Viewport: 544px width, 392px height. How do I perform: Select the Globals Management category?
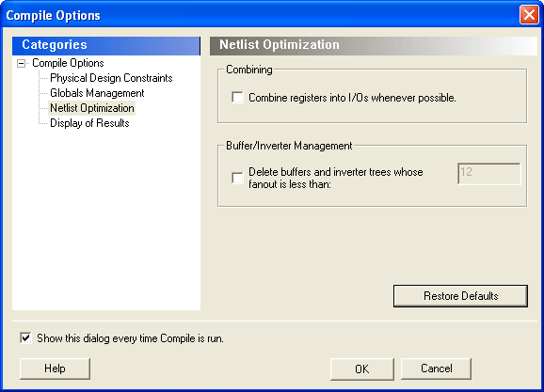click(97, 93)
